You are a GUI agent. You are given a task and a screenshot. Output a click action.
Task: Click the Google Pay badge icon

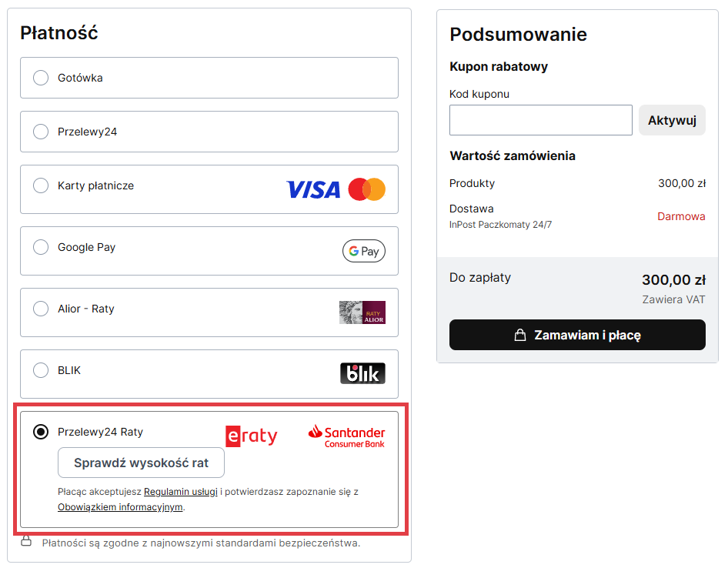coord(364,251)
